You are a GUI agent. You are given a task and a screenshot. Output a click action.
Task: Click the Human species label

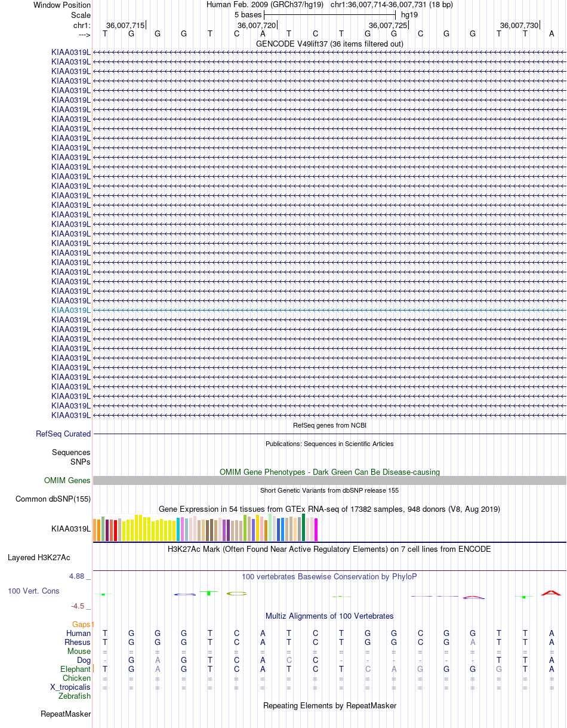pyautogui.click(x=78, y=633)
